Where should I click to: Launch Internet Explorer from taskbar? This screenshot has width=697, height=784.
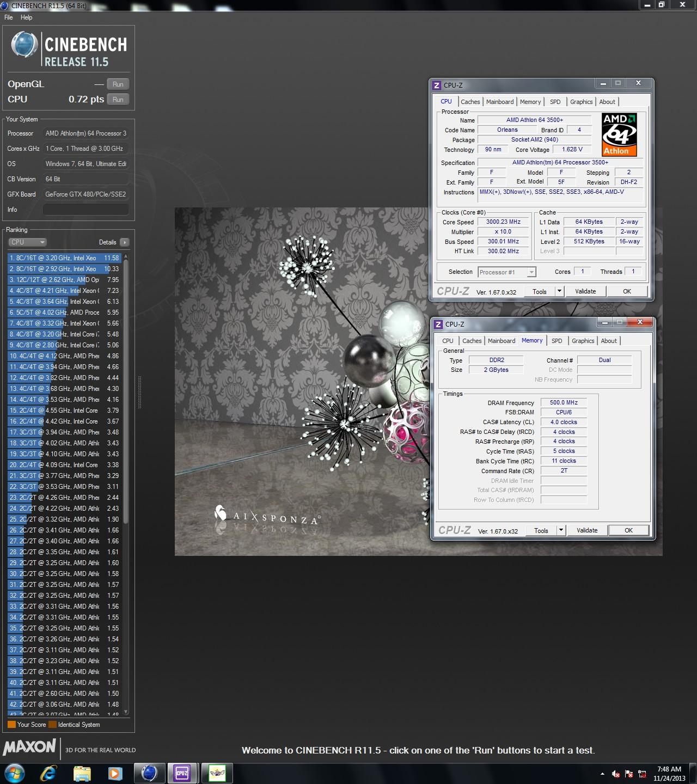49,773
